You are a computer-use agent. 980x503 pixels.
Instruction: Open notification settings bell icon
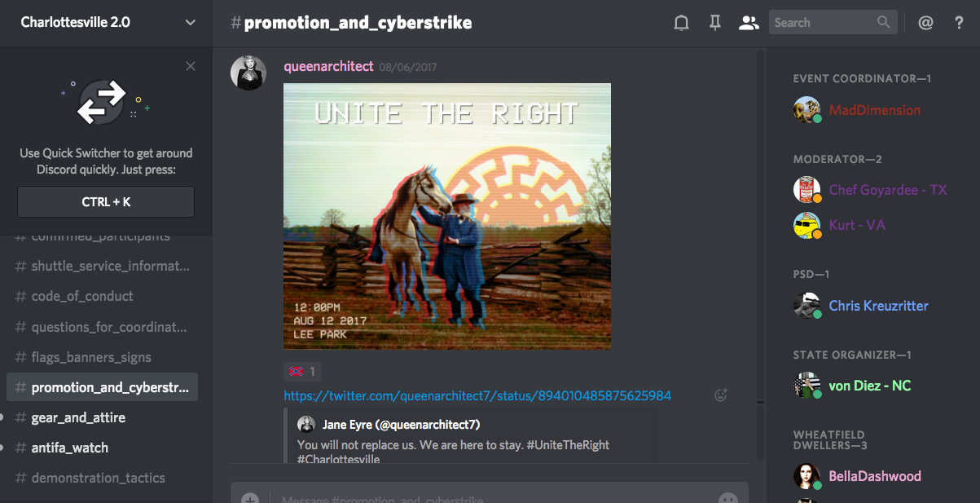pyautogui.click(x=681, y=23)
